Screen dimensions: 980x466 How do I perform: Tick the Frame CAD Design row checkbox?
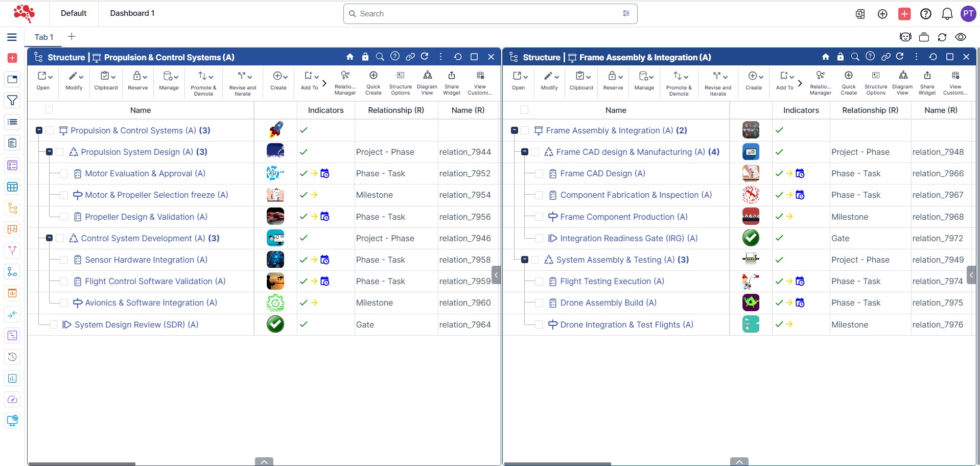539,174
